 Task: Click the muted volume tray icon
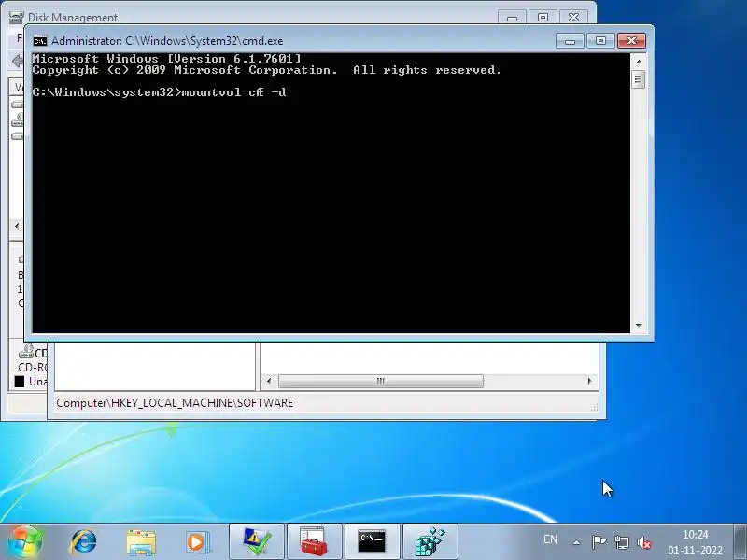click(x=643, y=542)
